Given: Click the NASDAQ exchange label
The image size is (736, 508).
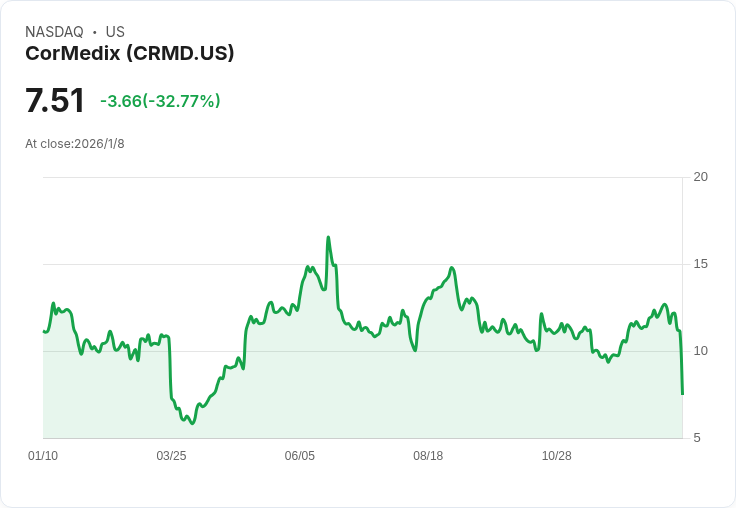Looking at the screenshot, I should tap(54, 32).
